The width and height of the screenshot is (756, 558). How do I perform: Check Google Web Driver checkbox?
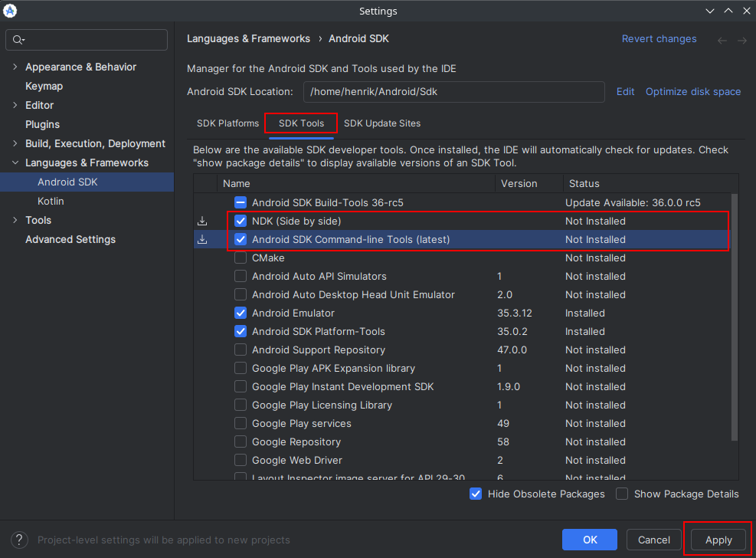[241, 460]
